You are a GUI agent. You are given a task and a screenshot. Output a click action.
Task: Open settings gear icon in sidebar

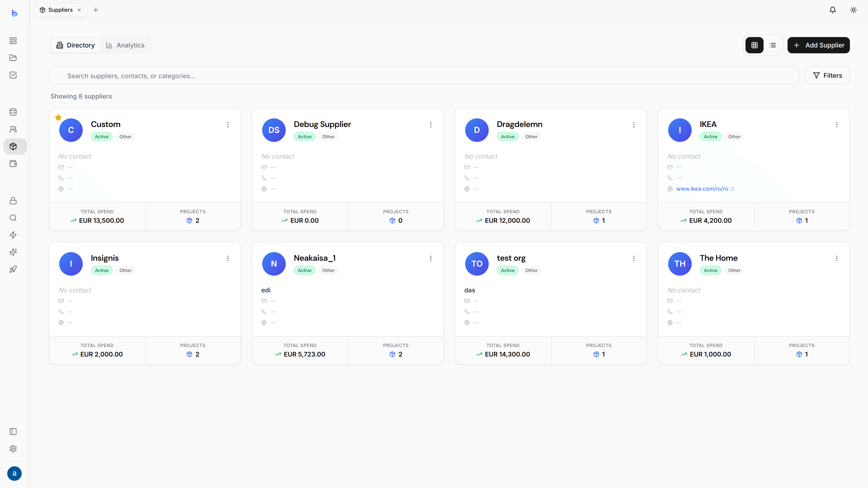click(x=13, y=449)
